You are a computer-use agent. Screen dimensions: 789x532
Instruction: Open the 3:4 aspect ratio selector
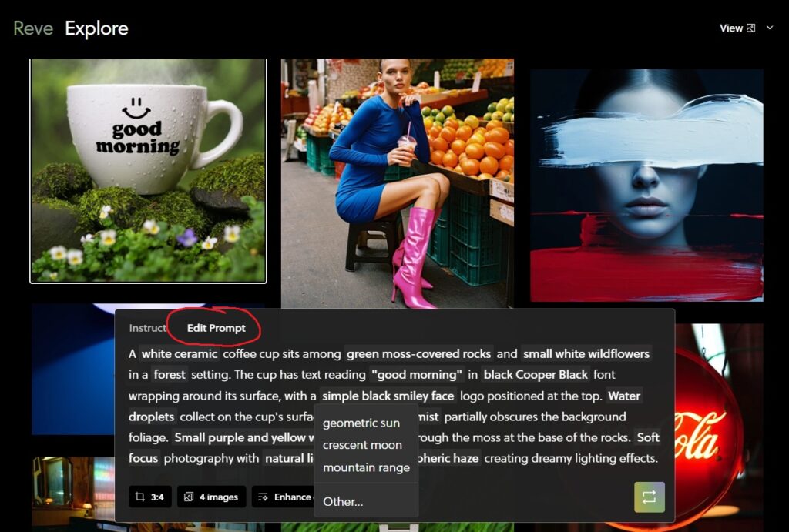(150, 497)
